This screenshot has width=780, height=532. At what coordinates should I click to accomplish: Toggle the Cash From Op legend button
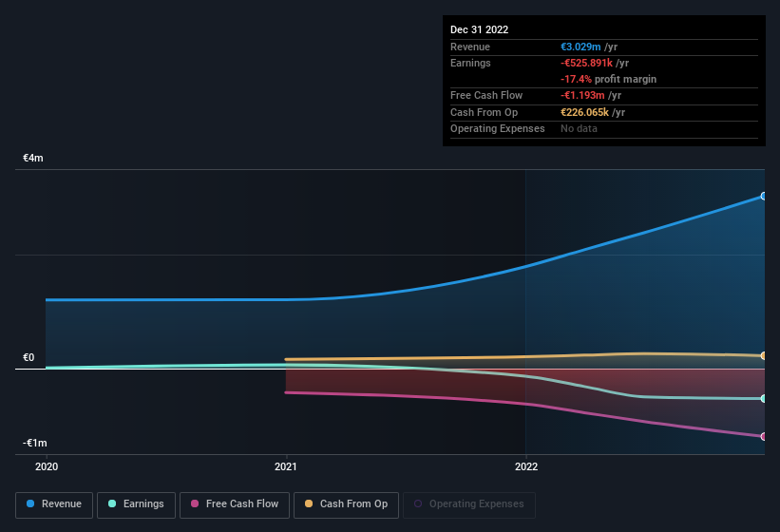coord(346,504)
